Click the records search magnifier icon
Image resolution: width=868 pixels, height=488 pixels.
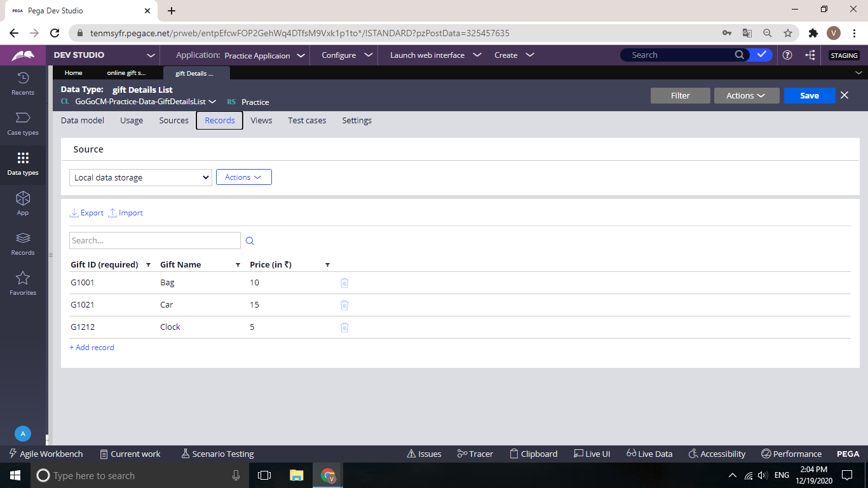pyautogui.click(x=250, y=241)
